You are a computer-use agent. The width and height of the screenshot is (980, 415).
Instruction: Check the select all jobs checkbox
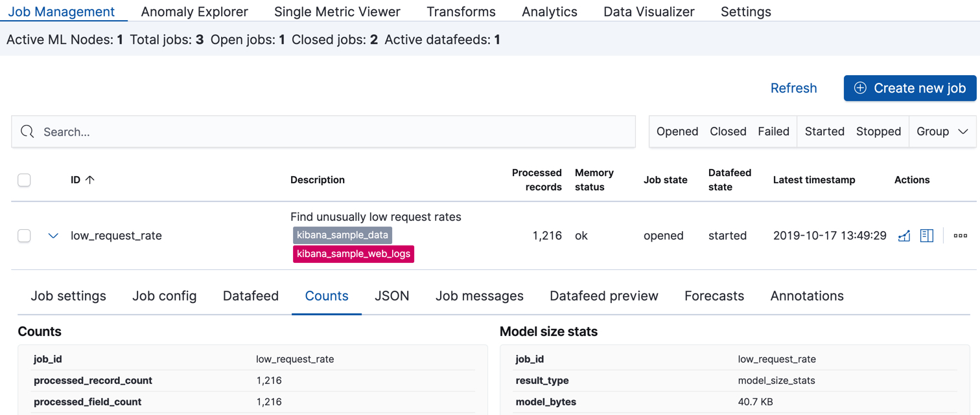coord(25,180)
